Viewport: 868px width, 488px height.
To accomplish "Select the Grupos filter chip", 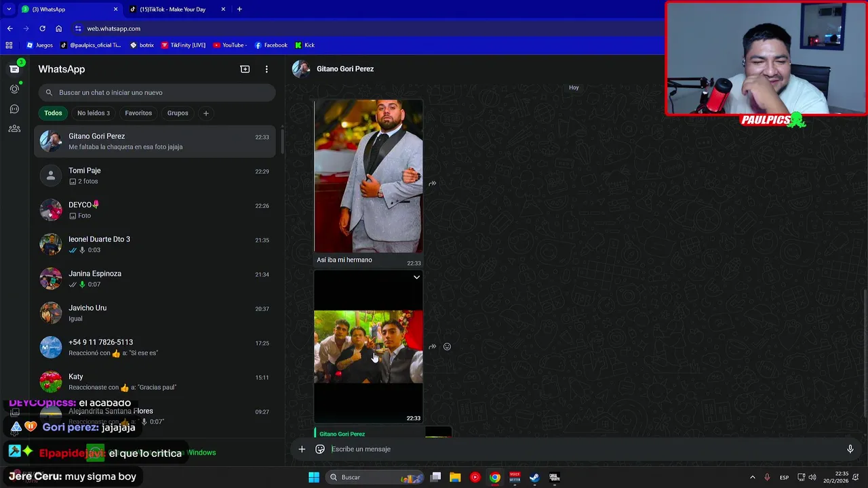I will [x=178, y=113].
